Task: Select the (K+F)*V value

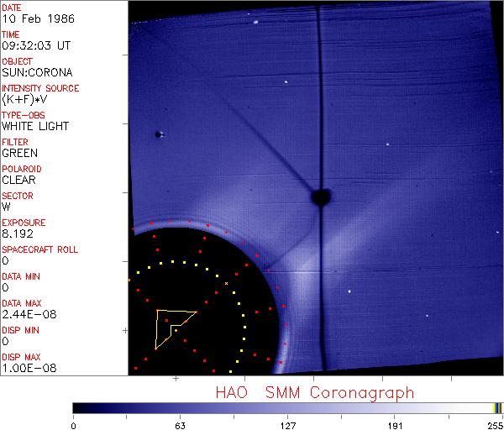Action: (24, 100)
